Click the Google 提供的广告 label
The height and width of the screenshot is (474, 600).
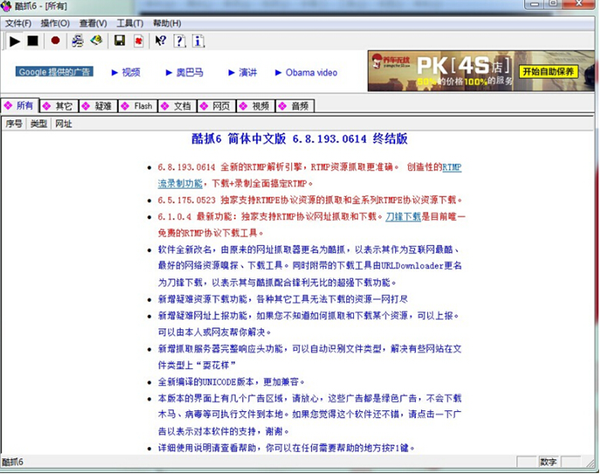point(54,72)
